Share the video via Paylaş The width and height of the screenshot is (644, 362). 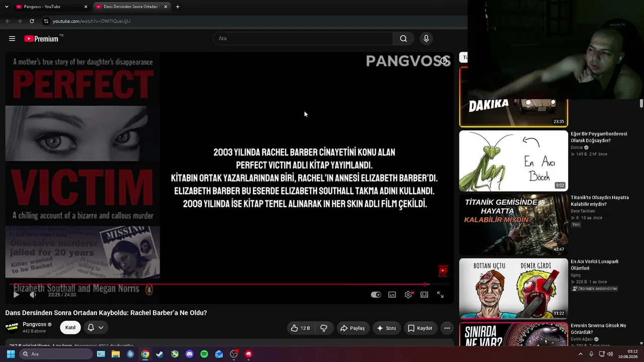(x=353, y=328)
